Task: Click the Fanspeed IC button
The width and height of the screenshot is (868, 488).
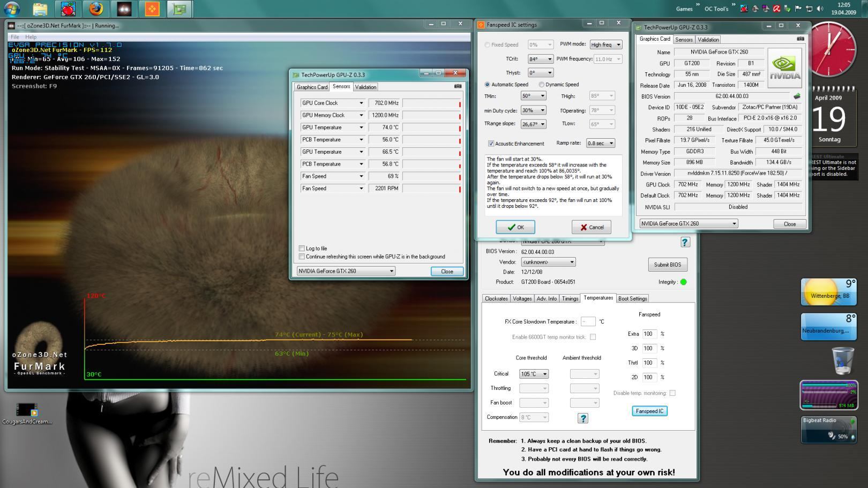Action: 649,411
